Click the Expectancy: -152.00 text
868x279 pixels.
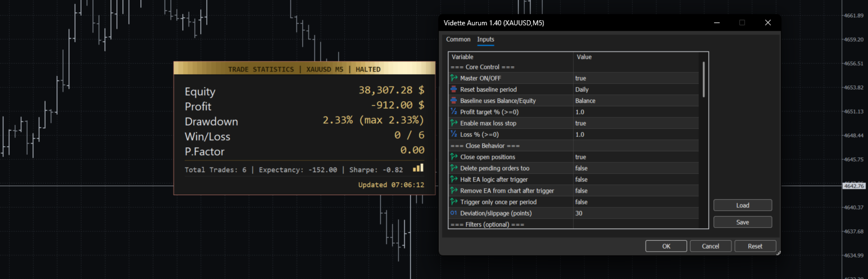click(298, 170)
